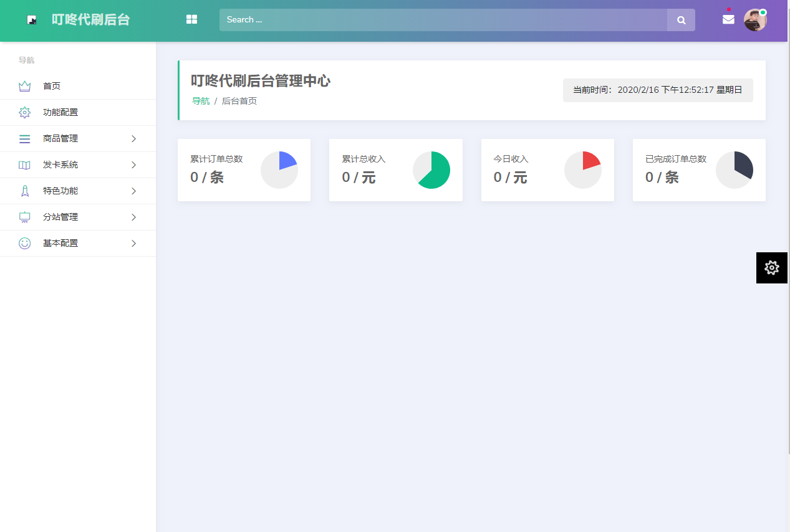790x532 pixels.
Task: Select 首页 in the navigation menu
Action: [x=51, y=86]
